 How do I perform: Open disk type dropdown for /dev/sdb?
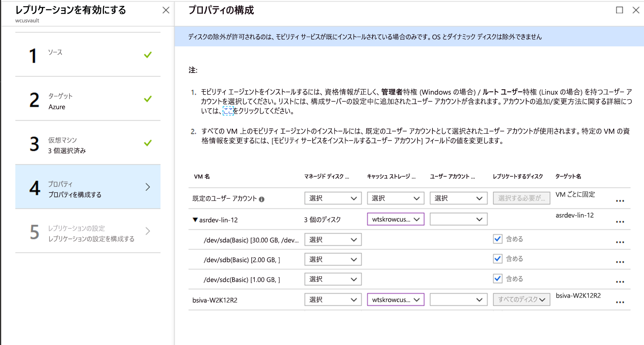pos(333,259)
